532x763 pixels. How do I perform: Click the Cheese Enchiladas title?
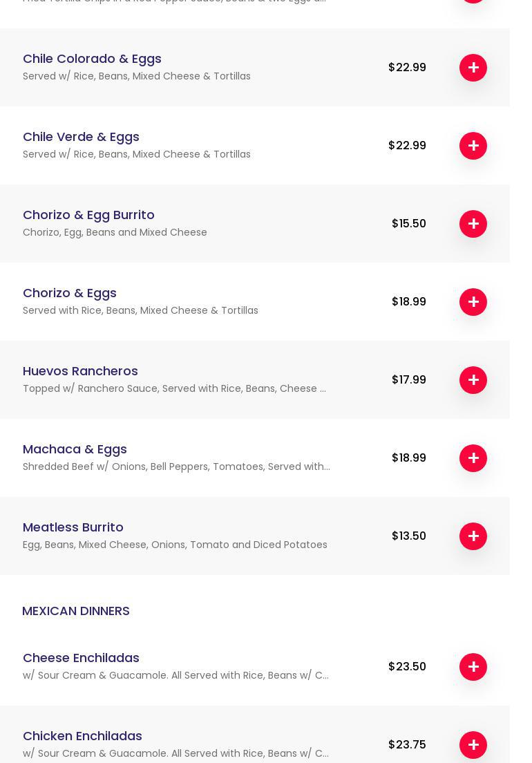(81, 658)
